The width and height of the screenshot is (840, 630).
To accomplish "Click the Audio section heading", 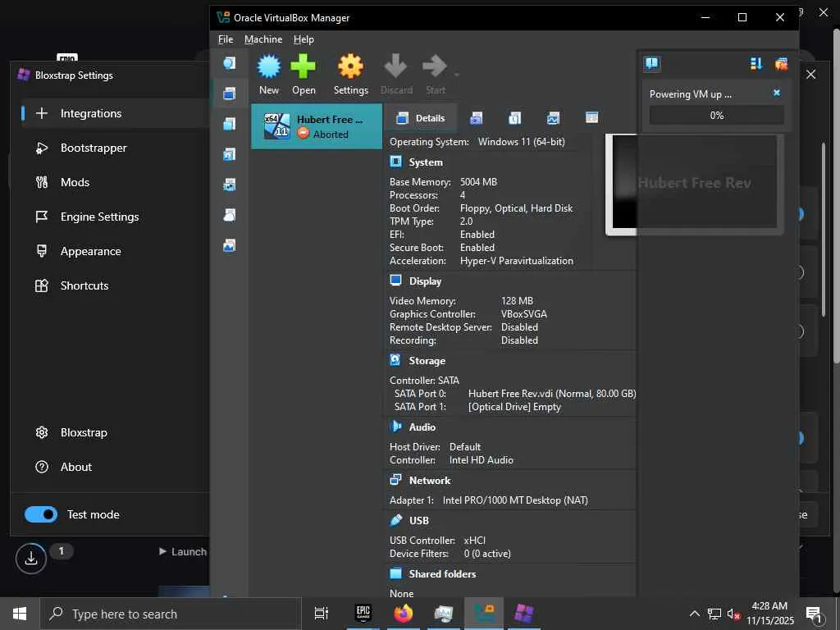I will [422, 427].
